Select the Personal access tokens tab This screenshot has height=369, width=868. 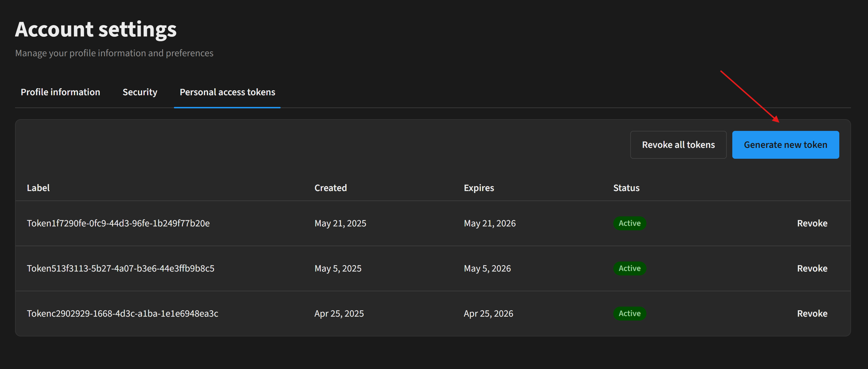[227, 92]
